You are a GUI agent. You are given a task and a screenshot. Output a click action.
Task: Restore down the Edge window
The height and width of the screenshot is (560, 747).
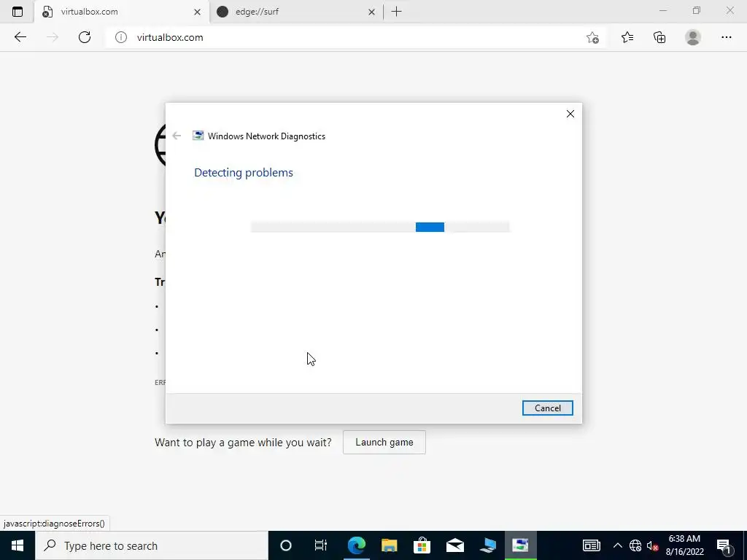697,11
